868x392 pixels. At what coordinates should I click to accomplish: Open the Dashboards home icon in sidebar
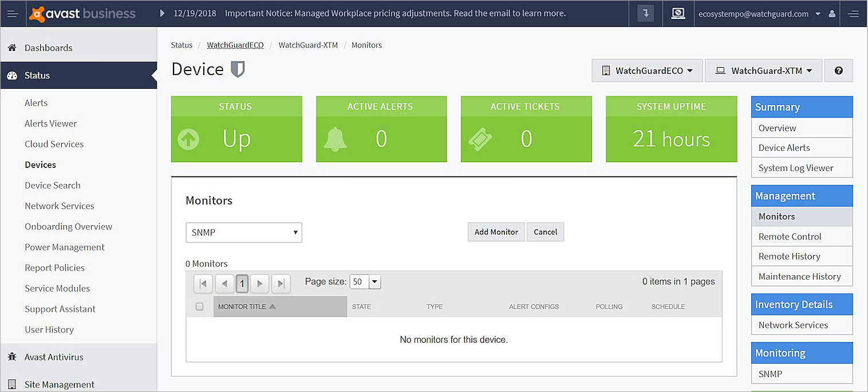tap(11, 48)
